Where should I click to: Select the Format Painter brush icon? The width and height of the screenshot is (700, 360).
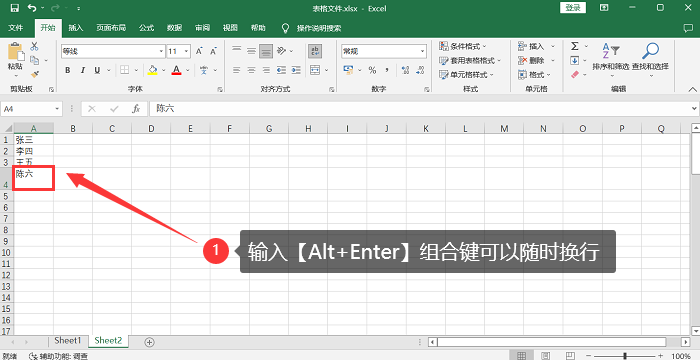click(35, 74)
